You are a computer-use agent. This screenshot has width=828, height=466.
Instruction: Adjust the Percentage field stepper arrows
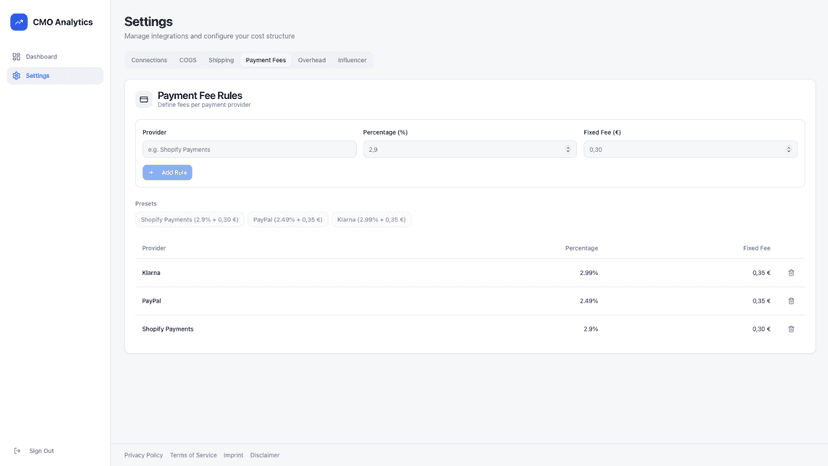[568, 150]
